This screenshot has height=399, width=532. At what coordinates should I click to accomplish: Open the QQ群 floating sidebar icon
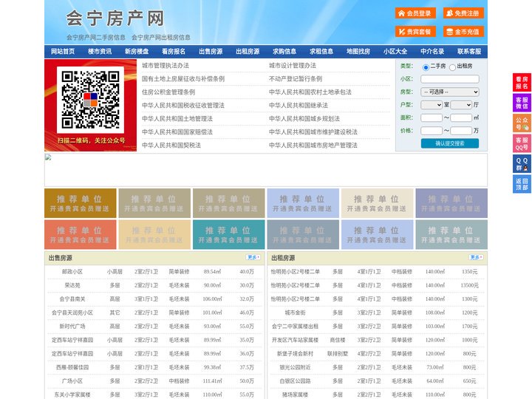[x=522, y=164]
